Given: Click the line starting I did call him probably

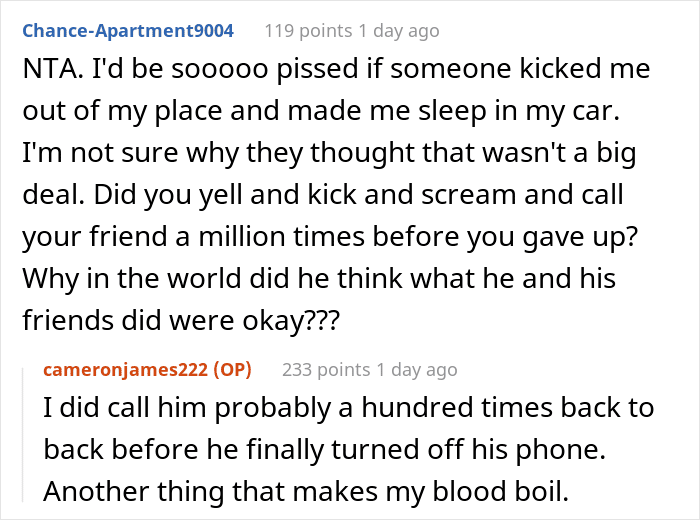Looking at the screenshot, I should (x=349, y=408).
